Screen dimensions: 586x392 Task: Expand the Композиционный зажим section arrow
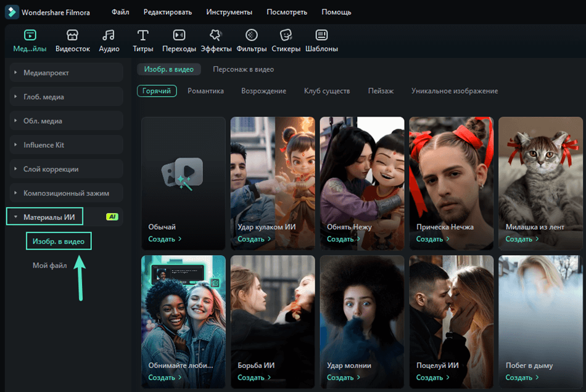click(15, 193)
